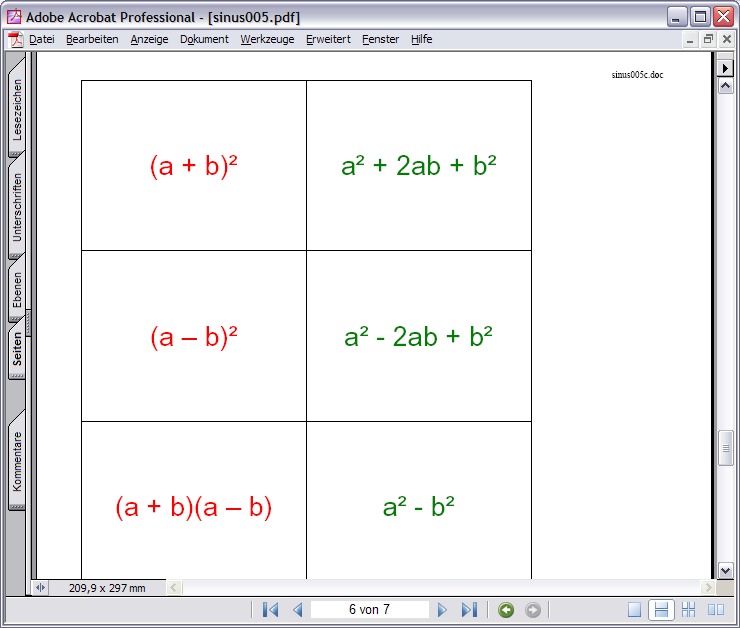Open the Datei menu
This screenshot has height=628, width=740.
pyautogui.click(x=42, y=39)
